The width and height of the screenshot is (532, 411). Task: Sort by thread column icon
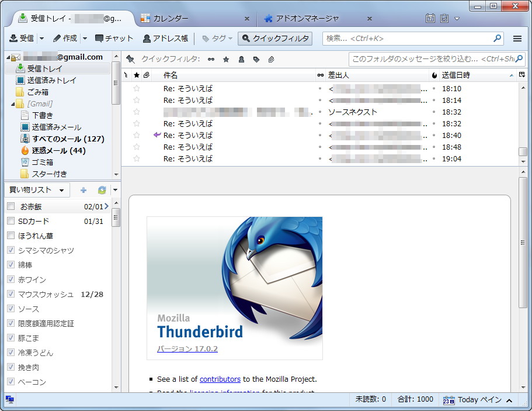coord(126,75)
